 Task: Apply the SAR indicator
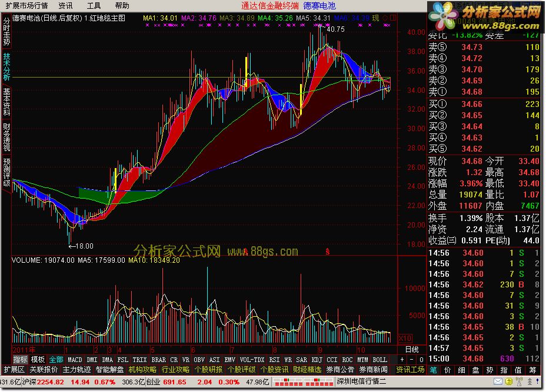click(x=302, y=360)
